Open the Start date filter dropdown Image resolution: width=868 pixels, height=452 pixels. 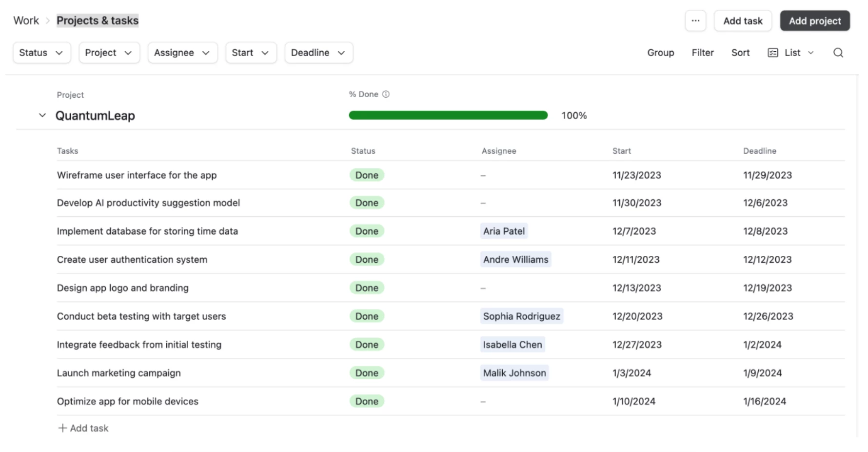tap(251, 53)
